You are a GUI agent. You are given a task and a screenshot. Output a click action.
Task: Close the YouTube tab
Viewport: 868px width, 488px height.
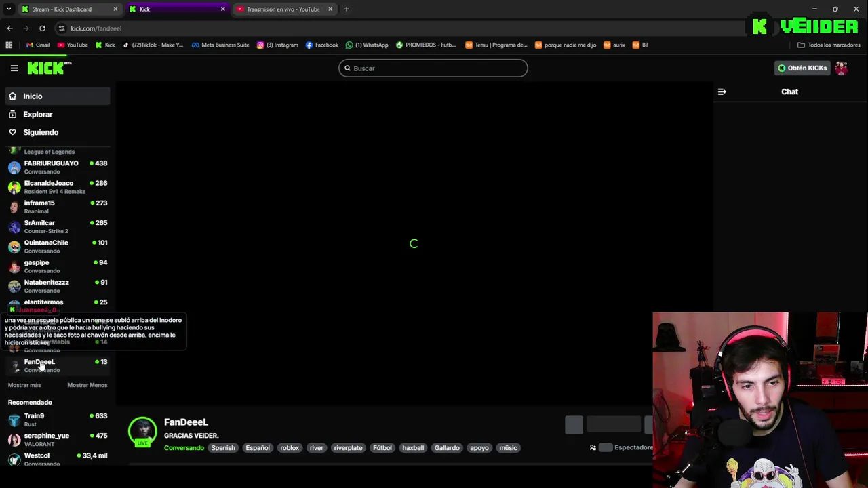[x=330, y=9]
